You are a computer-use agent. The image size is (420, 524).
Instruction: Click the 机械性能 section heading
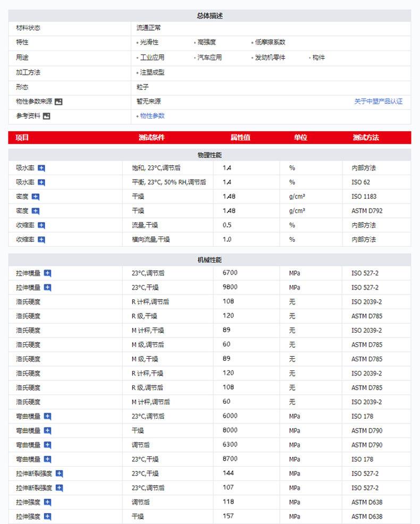pyautogui.click(x=209, y=260)
